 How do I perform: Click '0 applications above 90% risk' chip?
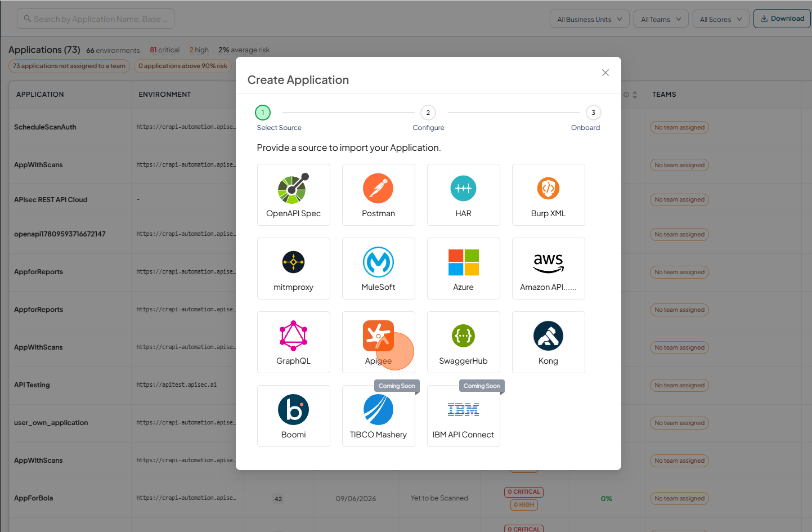pos(183,66)
